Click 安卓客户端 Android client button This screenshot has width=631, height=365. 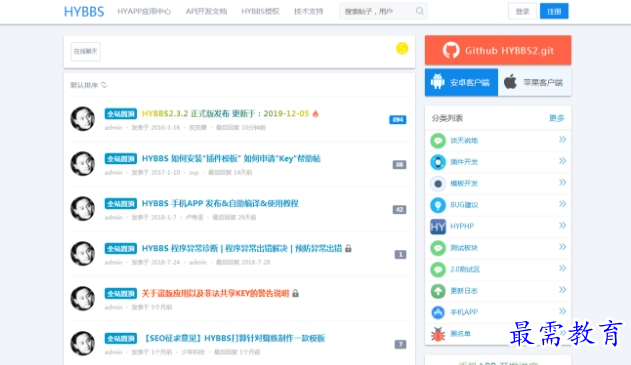461,82
